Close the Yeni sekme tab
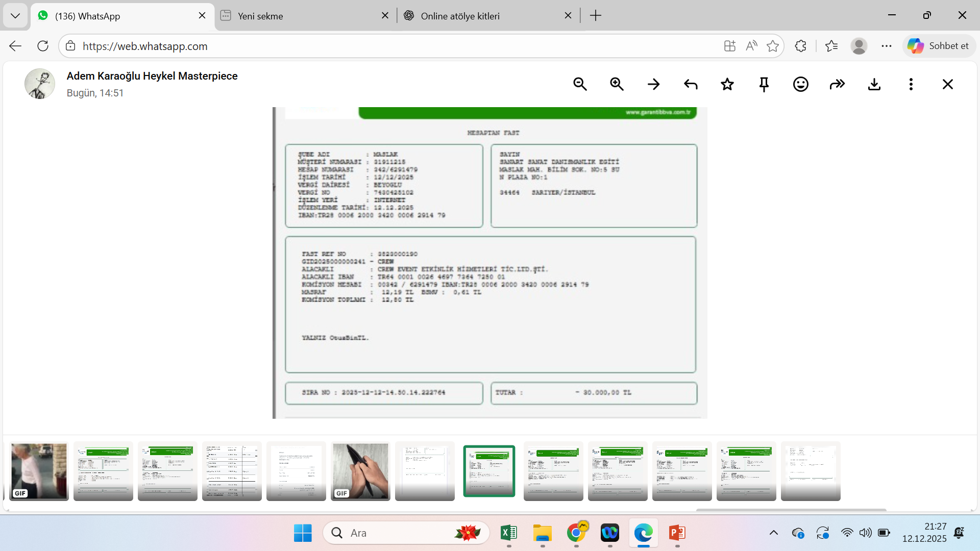This screenshot has width=980, height=551. 385,16
